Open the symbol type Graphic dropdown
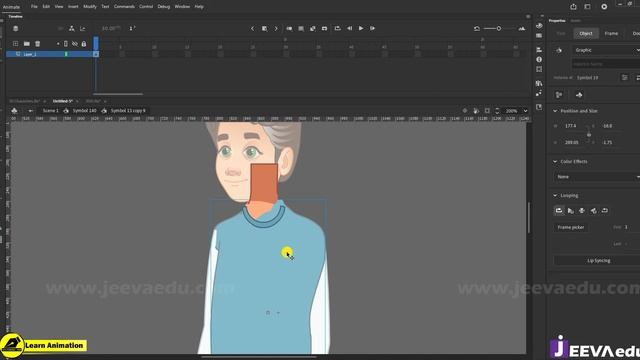Viewport: 640px width, 360px height. click(x=606, y=50)
